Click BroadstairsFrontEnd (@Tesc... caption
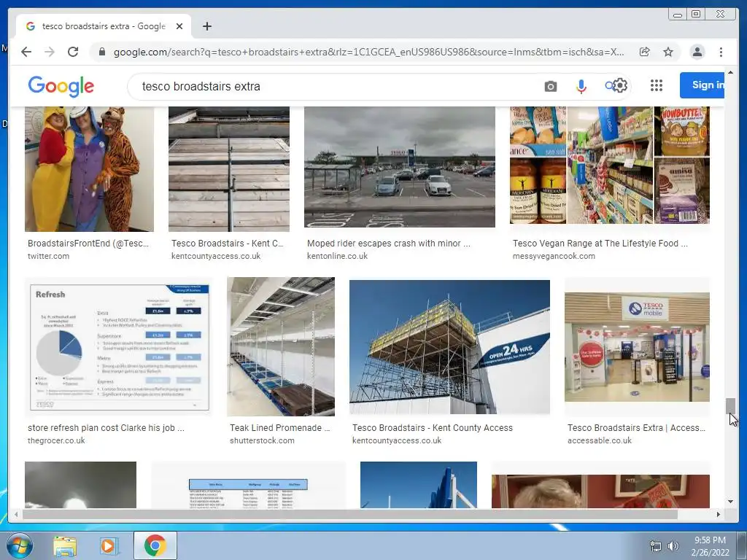This screenshot has height=560, width=747. click(x=88, y=244)
